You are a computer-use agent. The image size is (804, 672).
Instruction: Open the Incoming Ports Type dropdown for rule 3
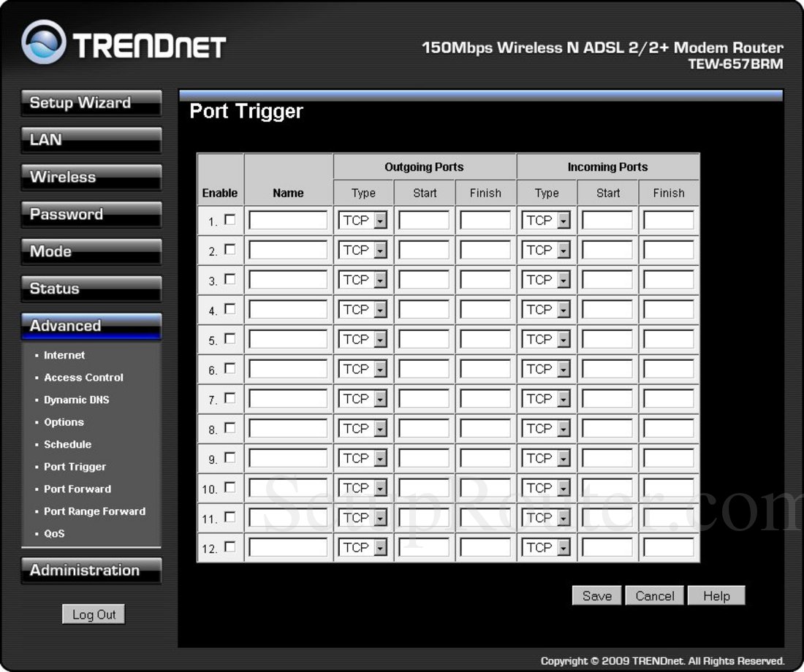[x=546, y=279]
